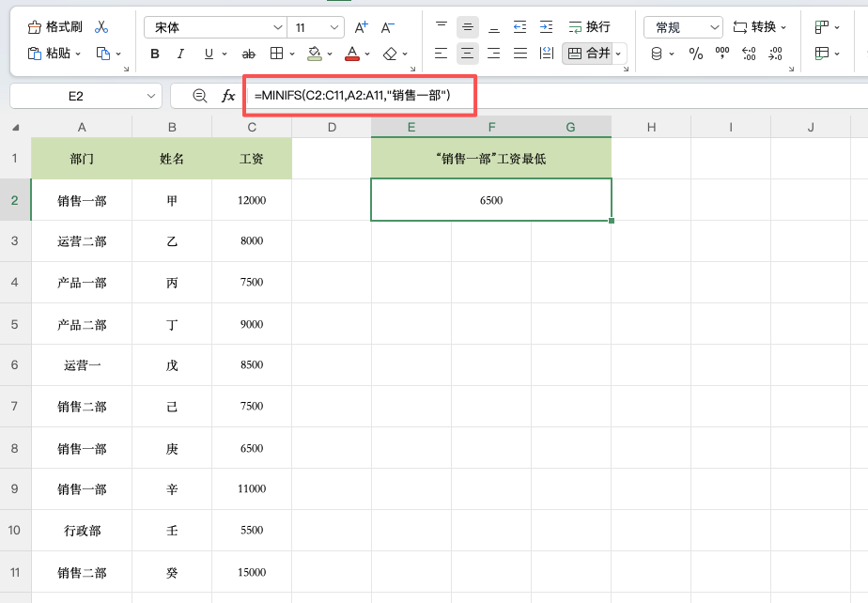Open the number format dialog launcher
The image size is (868, 603).
click(792, 70)
